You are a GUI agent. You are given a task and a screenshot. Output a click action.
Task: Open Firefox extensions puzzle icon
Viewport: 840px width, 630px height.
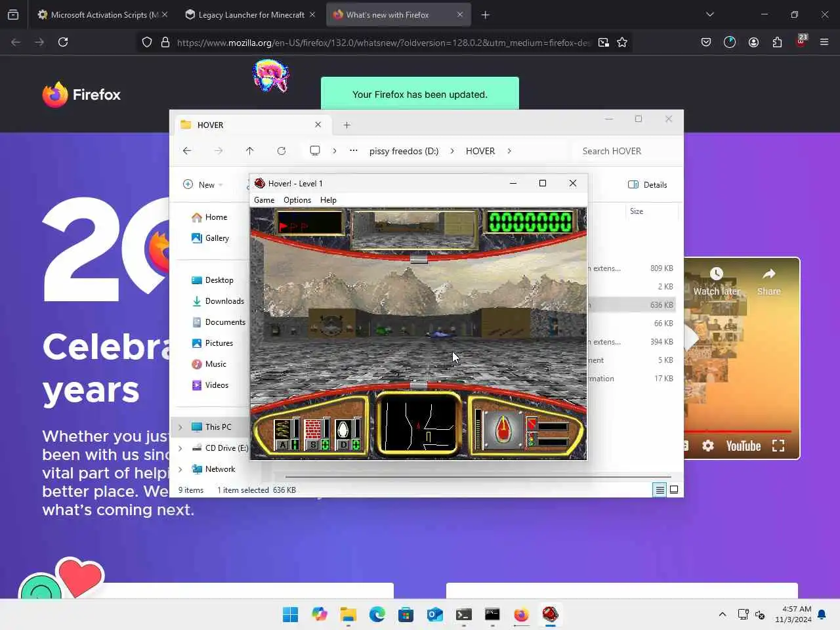[x=777, y=42]
